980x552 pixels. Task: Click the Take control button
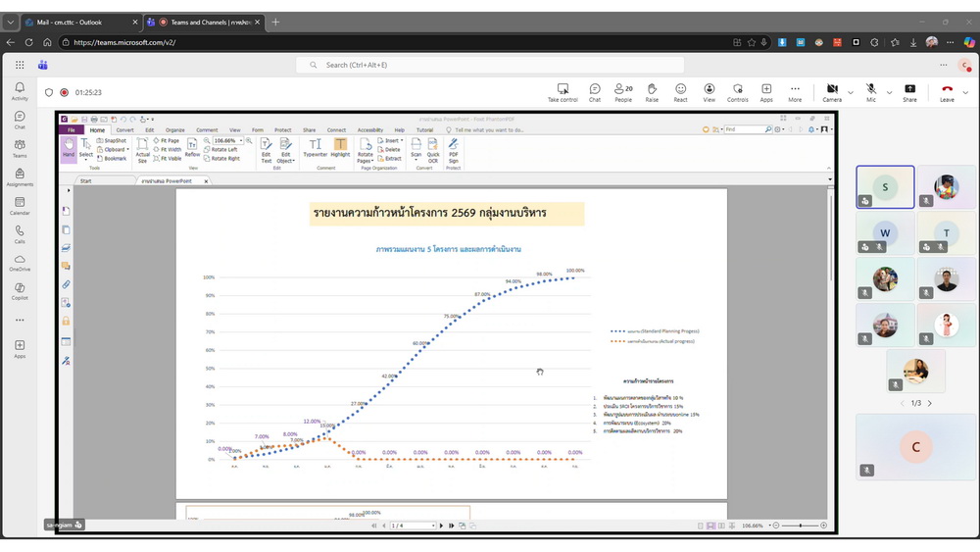(563, 92)
